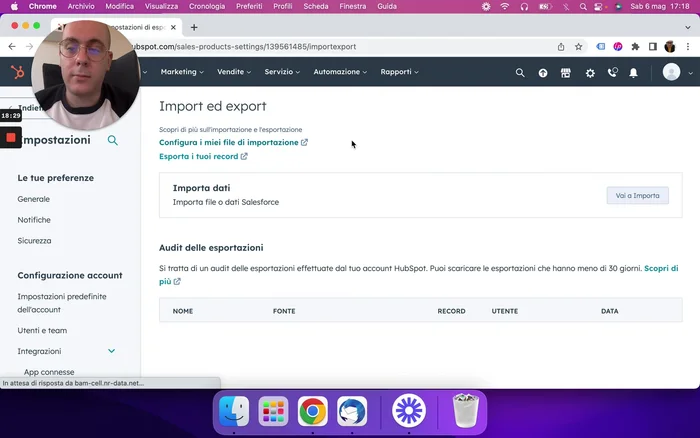The height and width of the screenshot is (438, 700).
Task: Open the Automazione dropdown menu
Action: (340, 72)
